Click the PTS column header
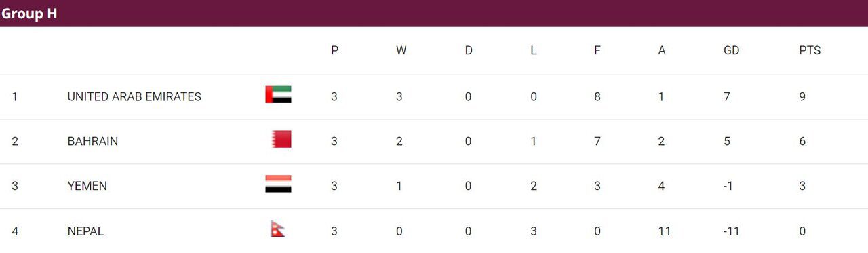This screenshot has height=253, width=868. pos(810,51)
